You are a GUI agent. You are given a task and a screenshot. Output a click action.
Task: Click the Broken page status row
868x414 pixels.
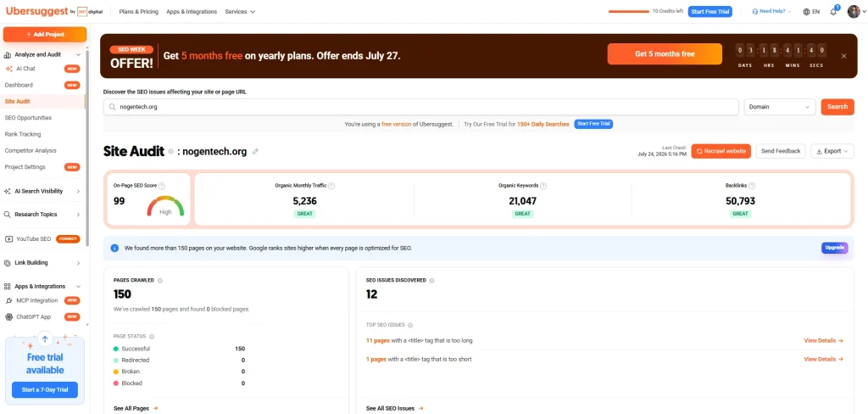tap(180, 372)
